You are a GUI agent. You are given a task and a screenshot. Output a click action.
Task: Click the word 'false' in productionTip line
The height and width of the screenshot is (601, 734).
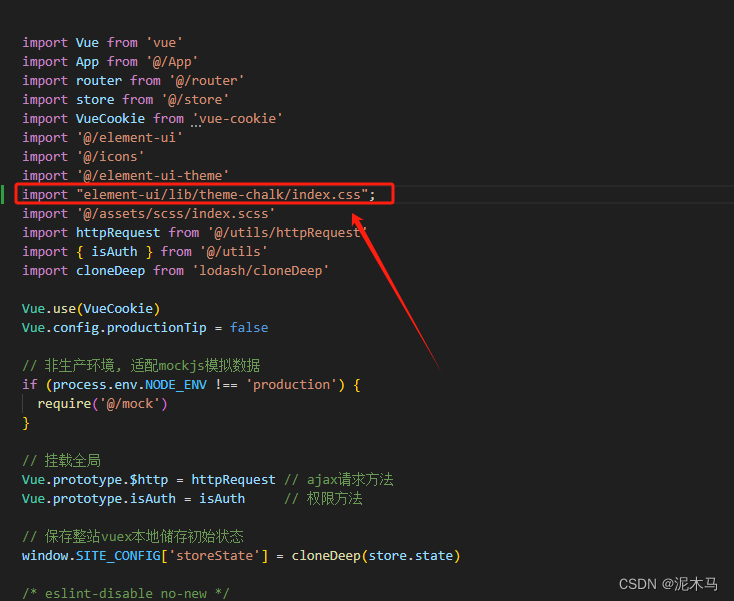[249, 328]
